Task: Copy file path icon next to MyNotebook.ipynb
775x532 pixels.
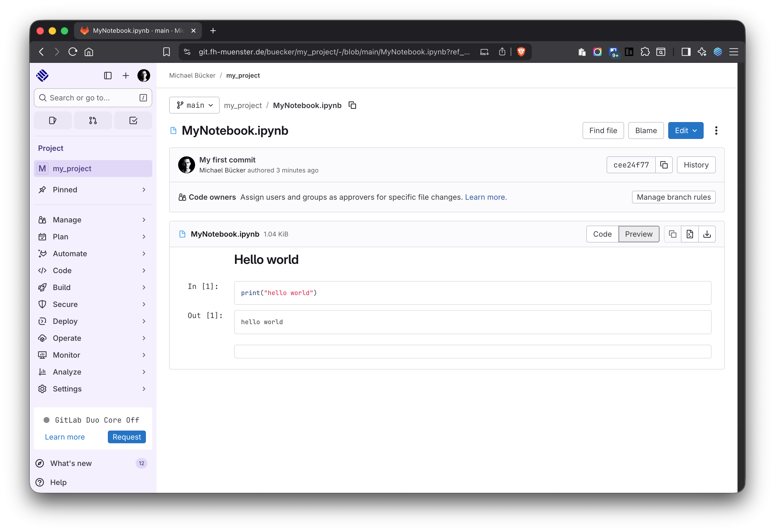Action: tap(352, 105)
